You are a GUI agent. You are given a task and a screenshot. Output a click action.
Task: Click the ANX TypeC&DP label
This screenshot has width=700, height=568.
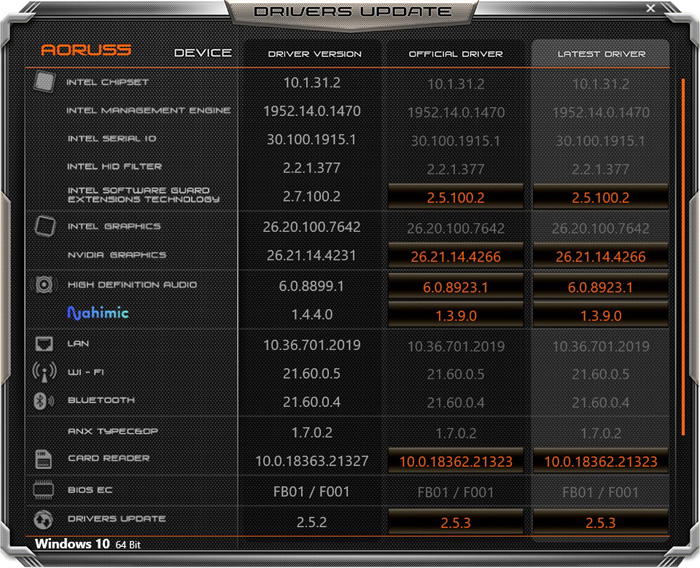[x=113, y=431]
